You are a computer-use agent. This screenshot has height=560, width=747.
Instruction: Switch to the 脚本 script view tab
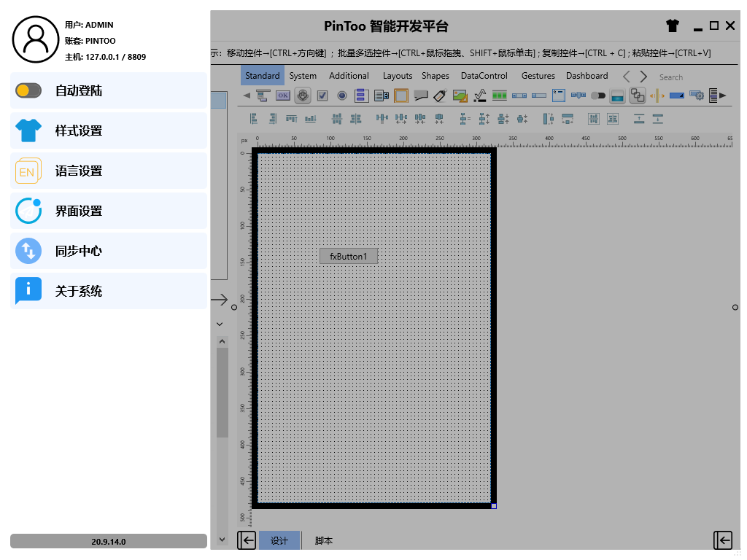323,540
